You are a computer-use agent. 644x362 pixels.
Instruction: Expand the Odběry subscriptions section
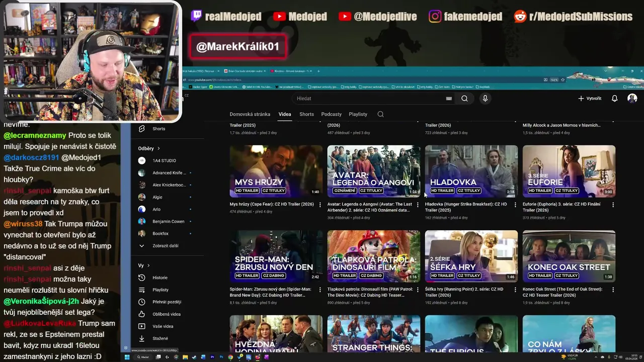click(x=149, y=148)
